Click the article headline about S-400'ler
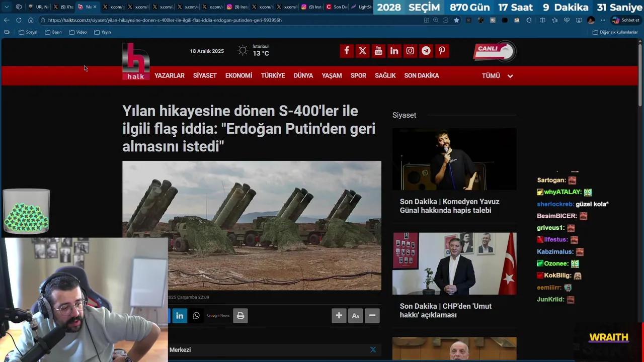This screenshot has height=362, width=644. click(x=249, y=129)
